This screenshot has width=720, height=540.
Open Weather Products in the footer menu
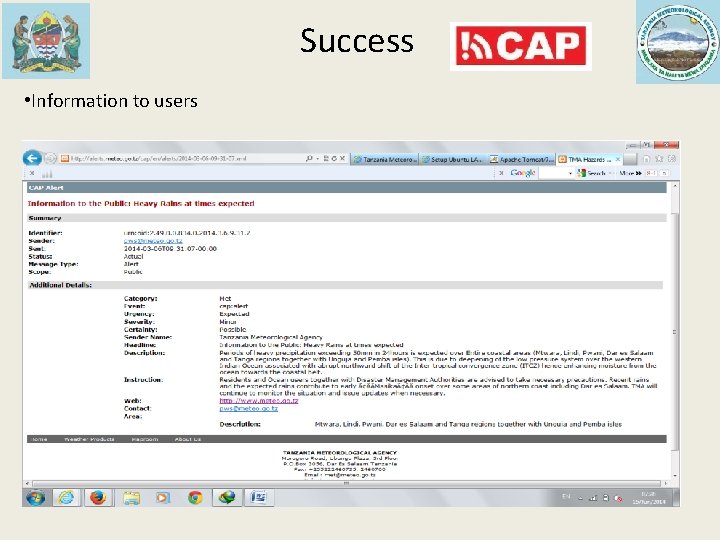(x=89, y=439)
